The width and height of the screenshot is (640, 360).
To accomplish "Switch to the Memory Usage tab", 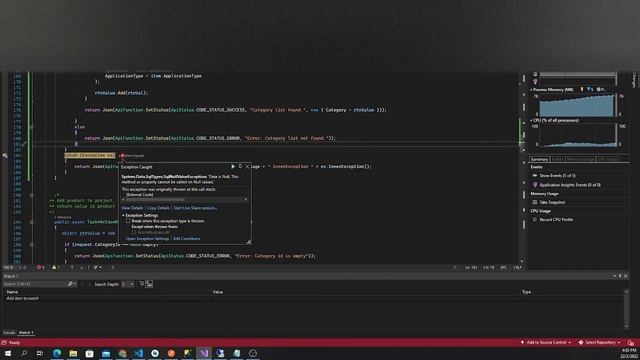I will [x=580, y=159].
